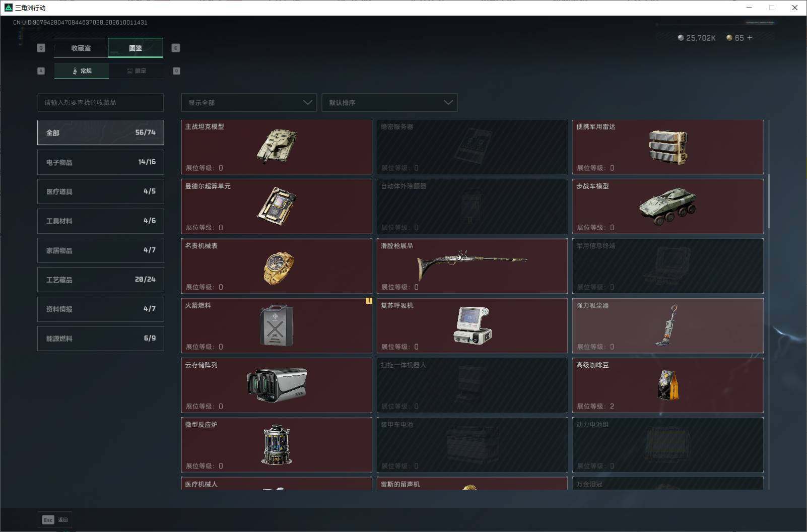Screen dimensions: 807x532
Task: Open the 显示全部 filter dropdown
Action: tap(249, 102)
